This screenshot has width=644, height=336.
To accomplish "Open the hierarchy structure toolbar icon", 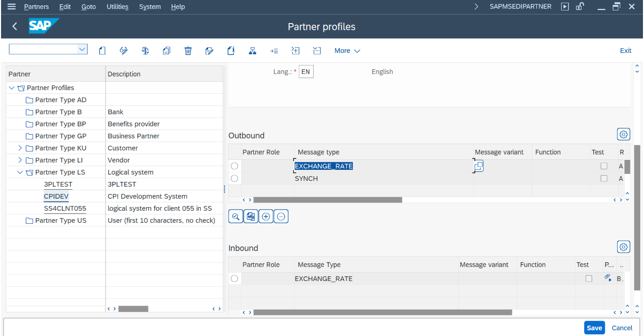I will tap(252, 51).
